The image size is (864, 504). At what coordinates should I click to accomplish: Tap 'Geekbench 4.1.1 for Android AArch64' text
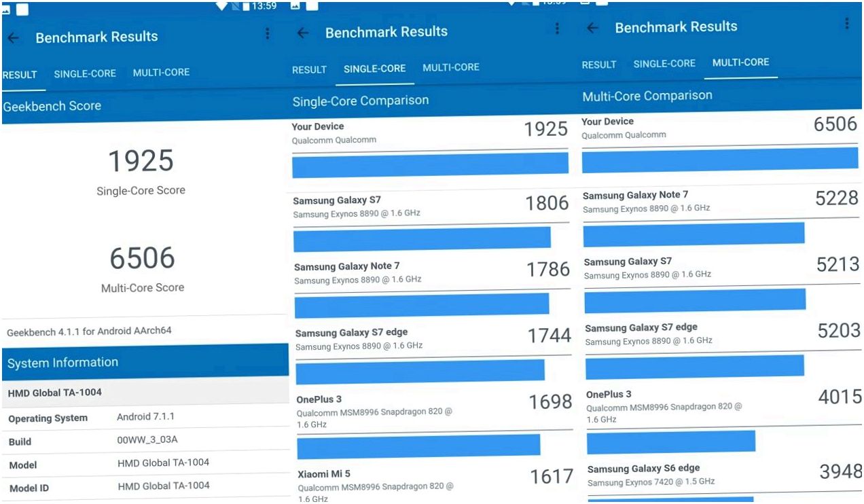click(x=89, y=331)
